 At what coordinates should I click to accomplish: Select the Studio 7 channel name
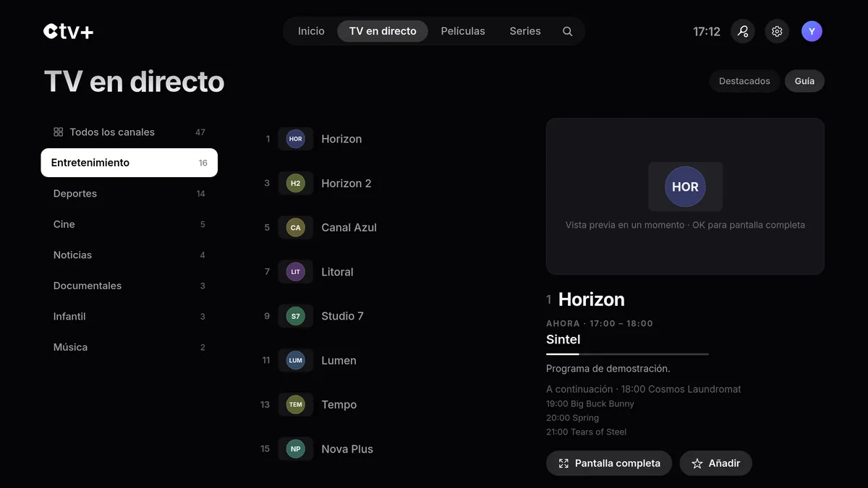343,316
